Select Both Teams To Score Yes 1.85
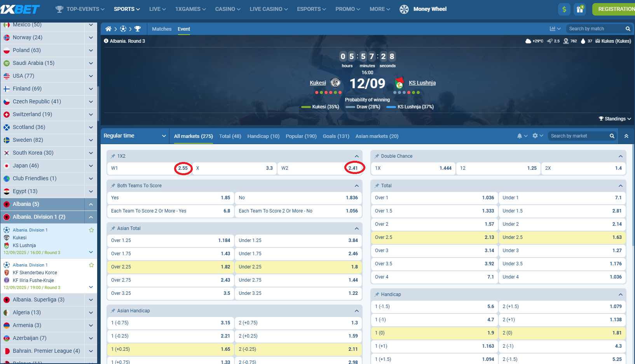This screenshot has width=635, height=364. tap(171, 198)
